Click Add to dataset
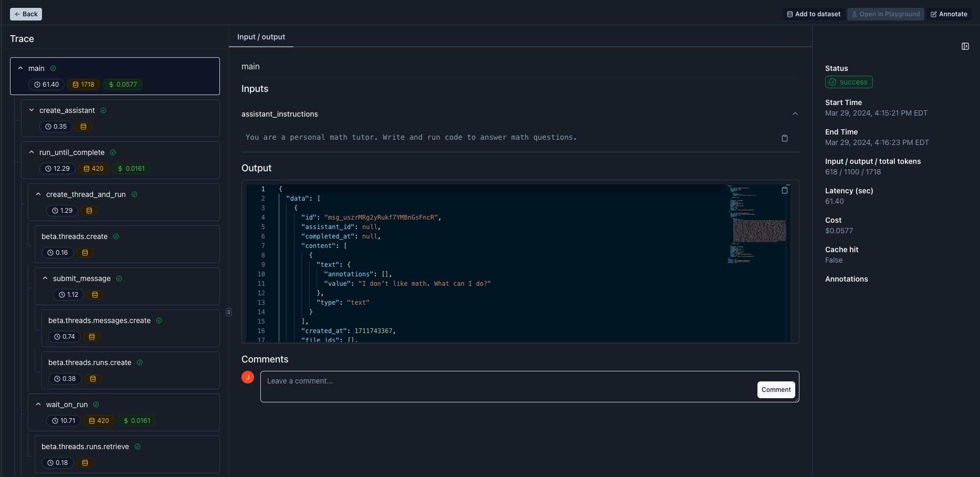Image resolution: width=980 pixels, height=477 pixels. [813, 14]
